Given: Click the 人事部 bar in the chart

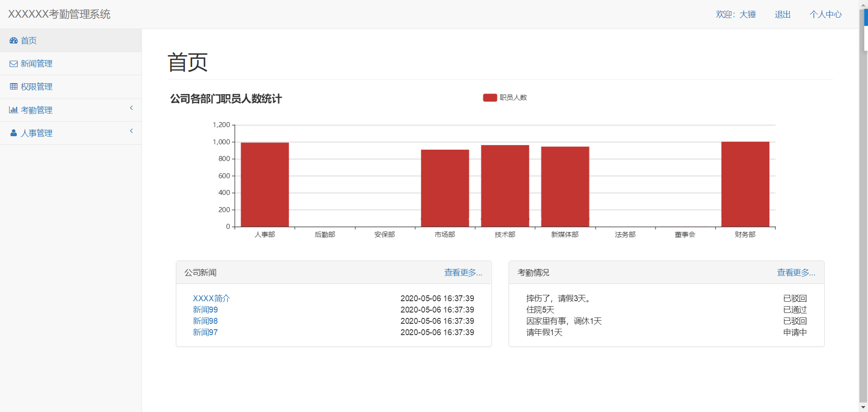Looking at the screenshot, I should click(x=265, y=185).
